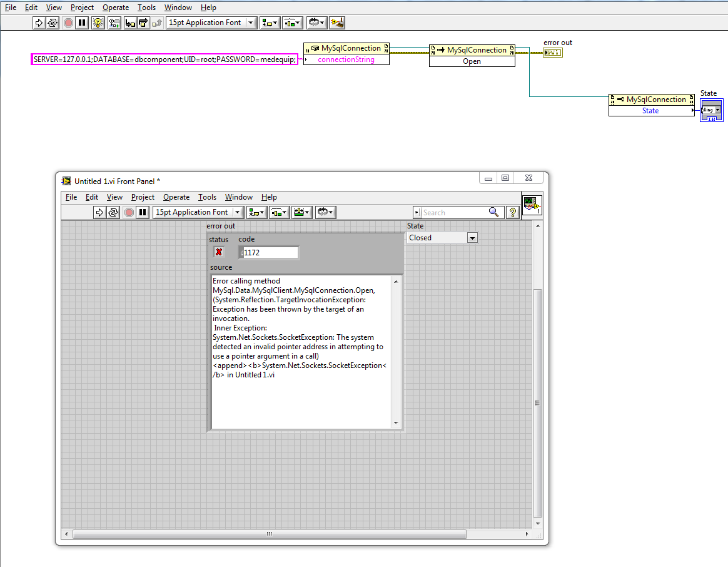This screenshot has height=567, width=728.
Task: Toggle Retain Wire Values icon
Action: coord(114,23)
